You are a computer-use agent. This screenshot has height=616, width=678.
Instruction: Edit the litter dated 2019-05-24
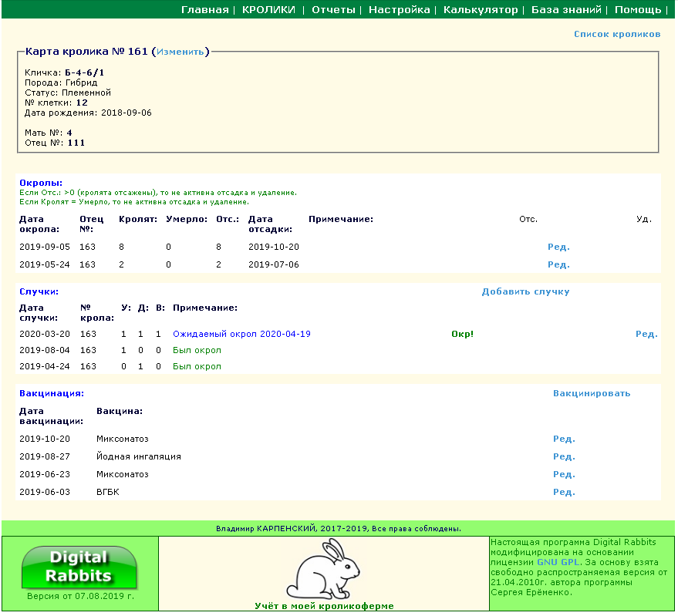point(558,264)
